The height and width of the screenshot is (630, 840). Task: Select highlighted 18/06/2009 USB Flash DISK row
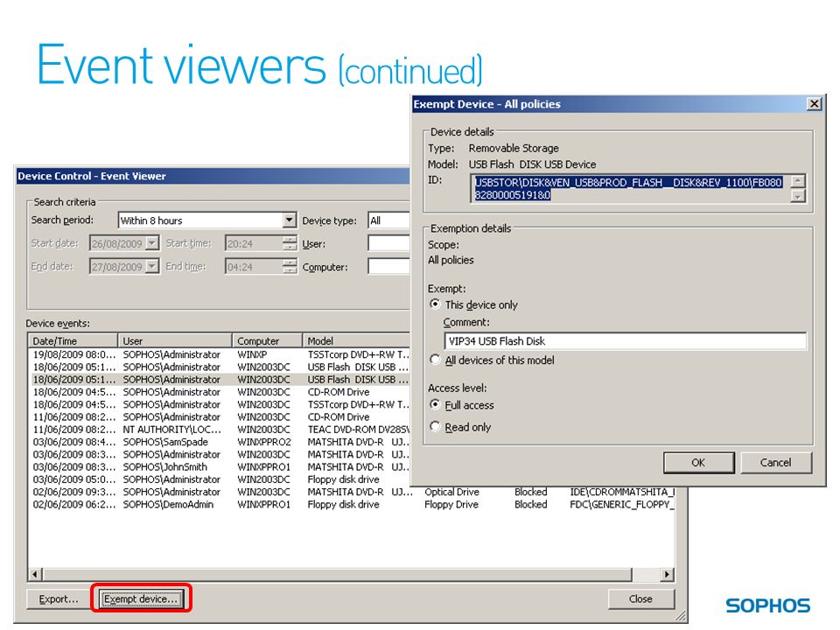click(x=220, y=379)
